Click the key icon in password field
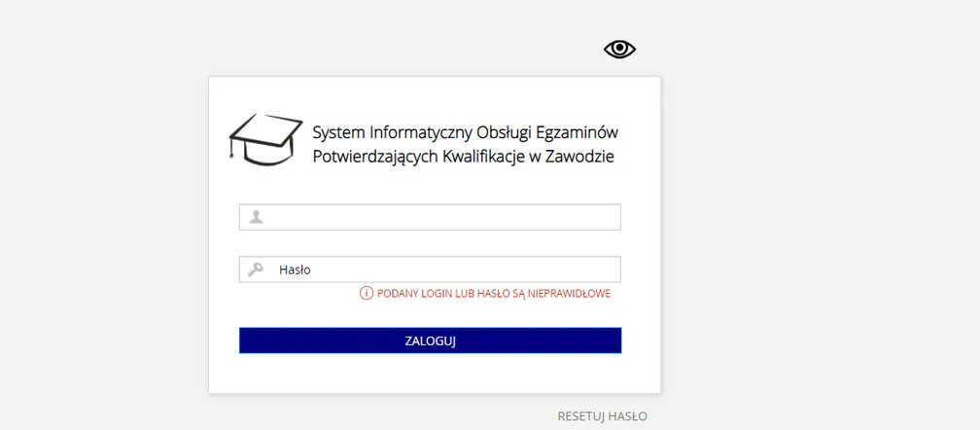 click(256, 269)
